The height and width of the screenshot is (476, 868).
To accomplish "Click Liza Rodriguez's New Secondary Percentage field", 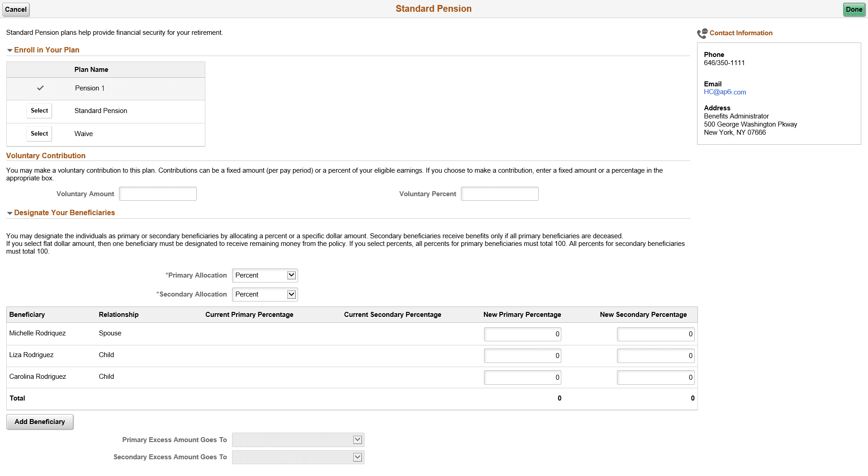I will (655, 356).
